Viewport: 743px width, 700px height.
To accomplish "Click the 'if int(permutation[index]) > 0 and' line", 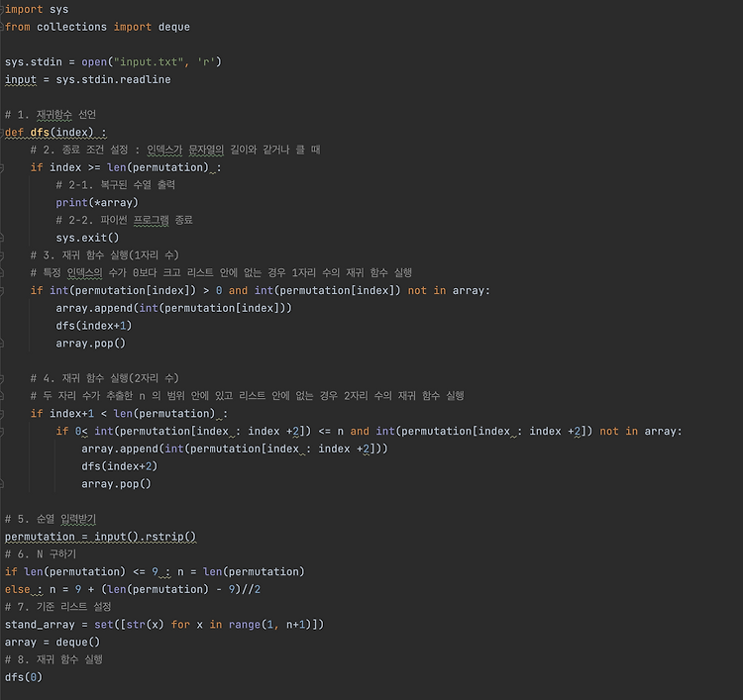I will point(261,290).
